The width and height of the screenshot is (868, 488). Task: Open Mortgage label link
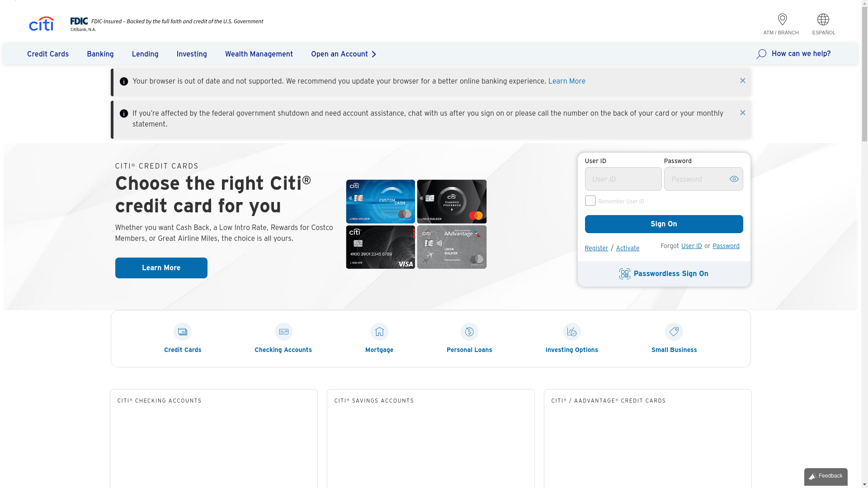pos(379,350)
